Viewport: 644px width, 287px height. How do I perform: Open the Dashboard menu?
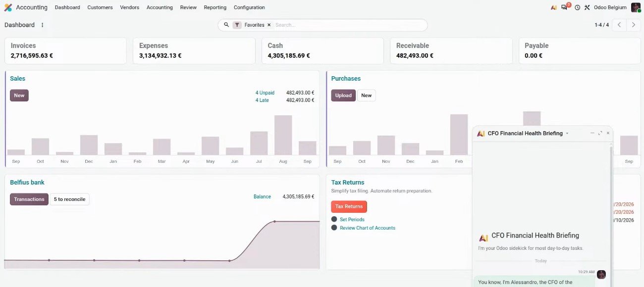point(67,7)
